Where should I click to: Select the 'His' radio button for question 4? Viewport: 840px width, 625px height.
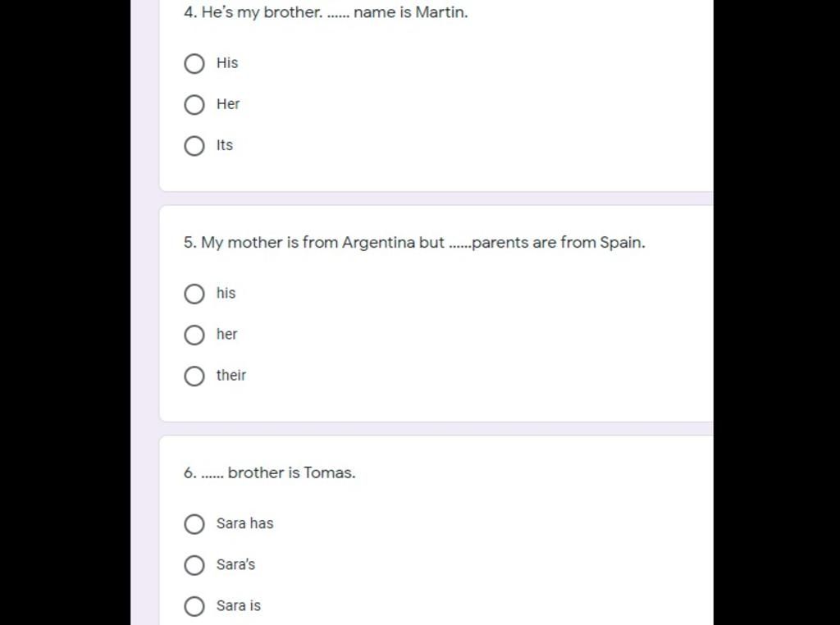pos(194,64)
